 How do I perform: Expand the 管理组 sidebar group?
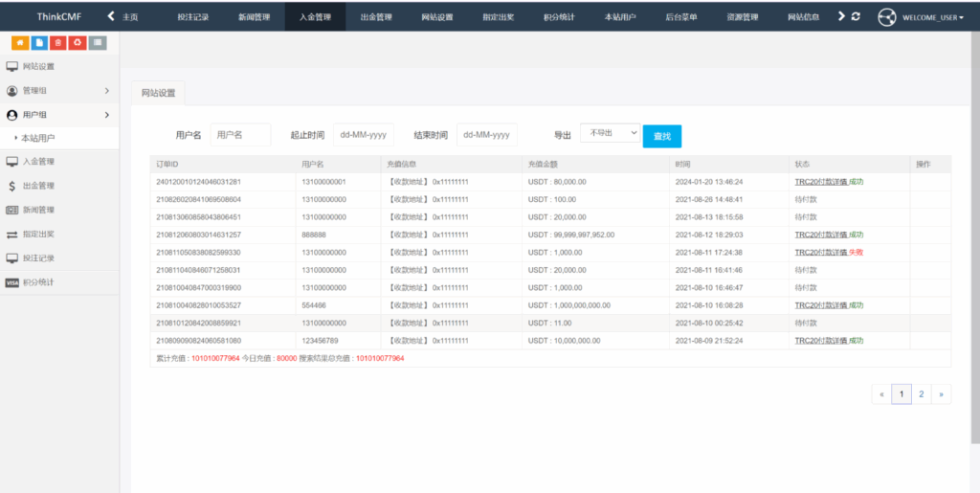point(106,91)
